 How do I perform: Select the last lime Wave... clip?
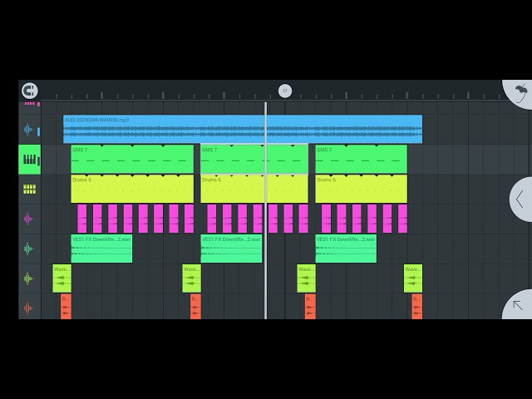point(413,278)
